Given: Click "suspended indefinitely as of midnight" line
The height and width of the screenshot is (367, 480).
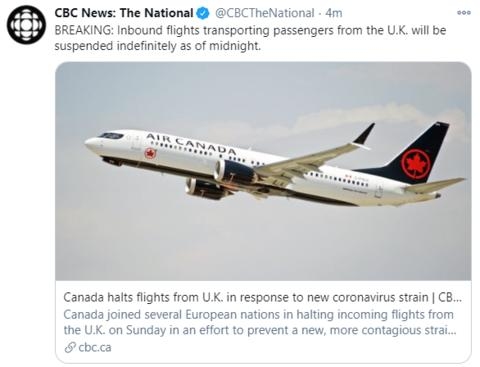Looking at the screenshot, I should point(158,46).
